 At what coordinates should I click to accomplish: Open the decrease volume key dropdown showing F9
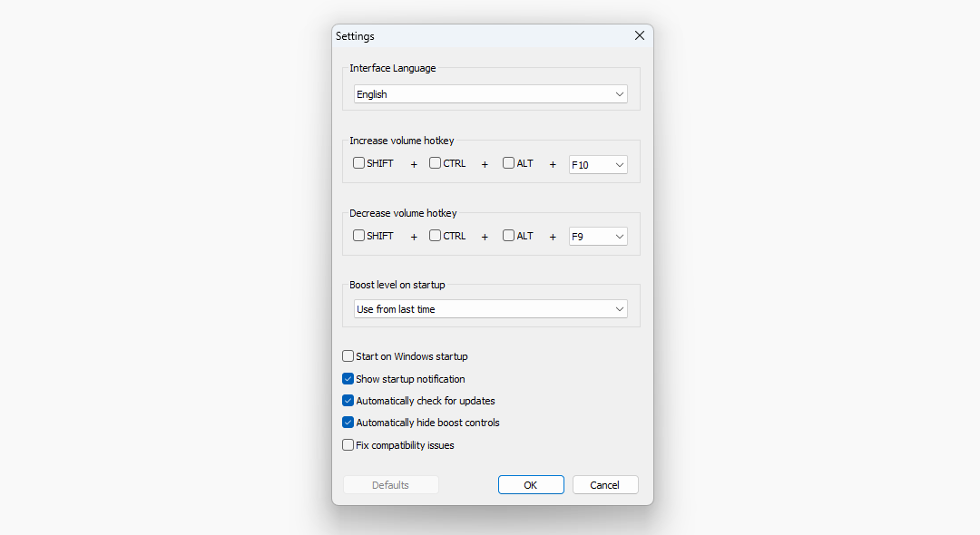[x=597, y=236]
